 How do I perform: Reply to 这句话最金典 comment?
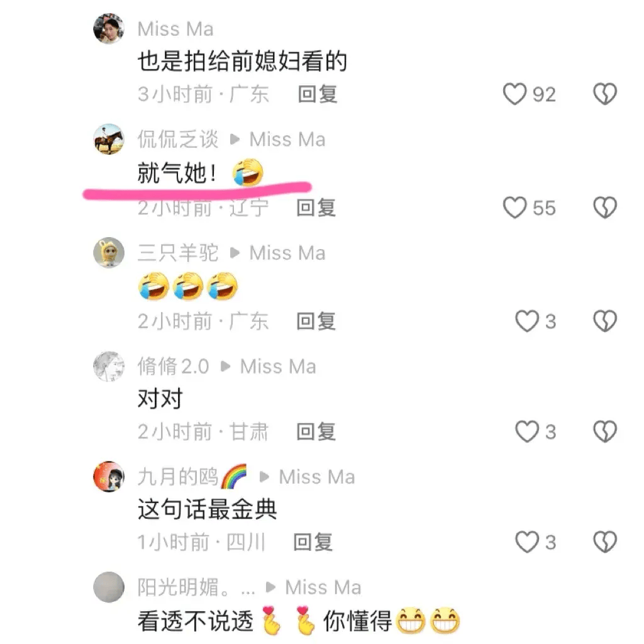pos(313,541)
